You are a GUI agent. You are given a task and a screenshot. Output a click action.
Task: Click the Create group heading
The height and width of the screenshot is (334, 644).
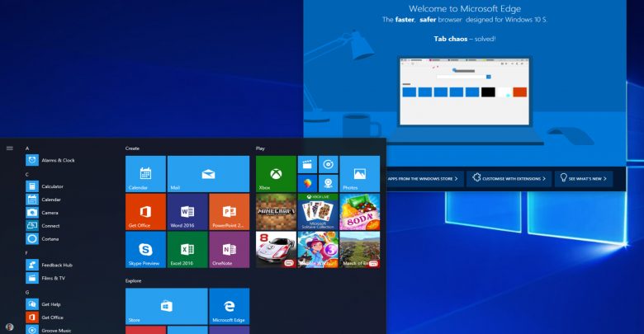132,148
